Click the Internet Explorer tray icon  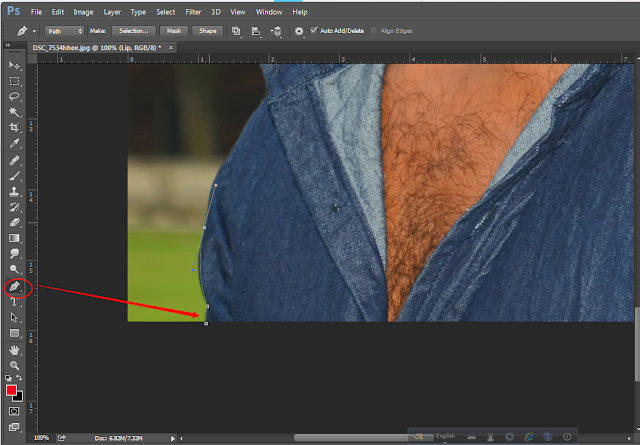coord(529,437)
